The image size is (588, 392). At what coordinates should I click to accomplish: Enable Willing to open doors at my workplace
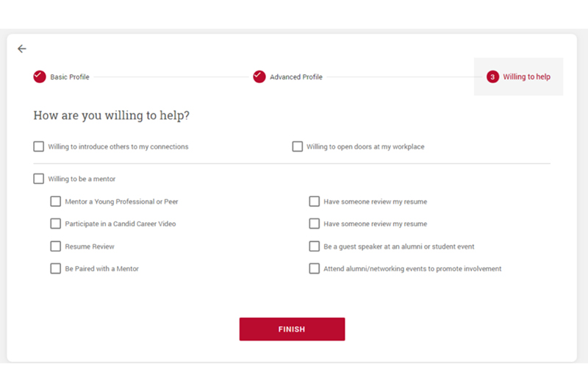[x=298, y=146]
